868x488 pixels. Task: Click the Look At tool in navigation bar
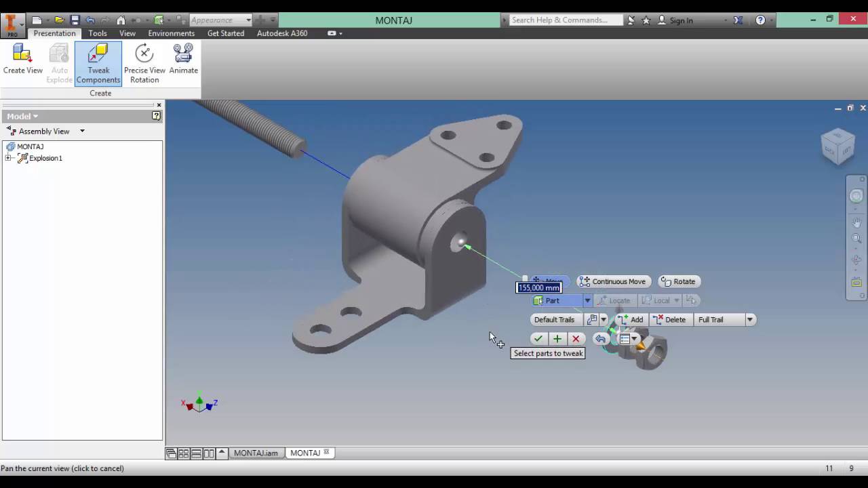click(x=856, y=282)
